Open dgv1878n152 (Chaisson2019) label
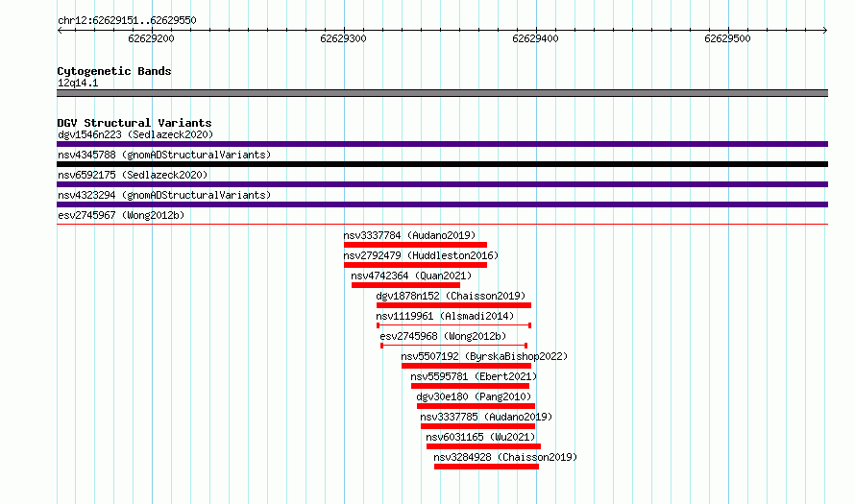855x504 pixels. pyautogui.click(x=451, y=296)
